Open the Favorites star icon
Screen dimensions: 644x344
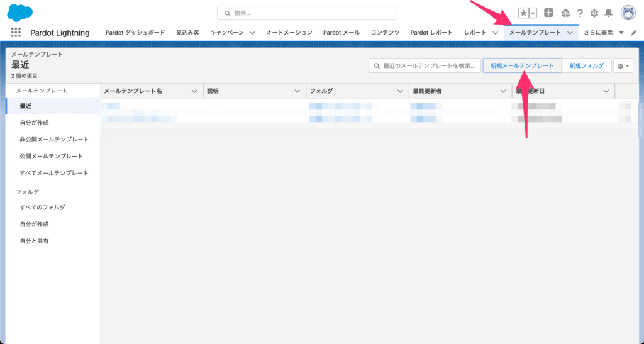(523, 13)
